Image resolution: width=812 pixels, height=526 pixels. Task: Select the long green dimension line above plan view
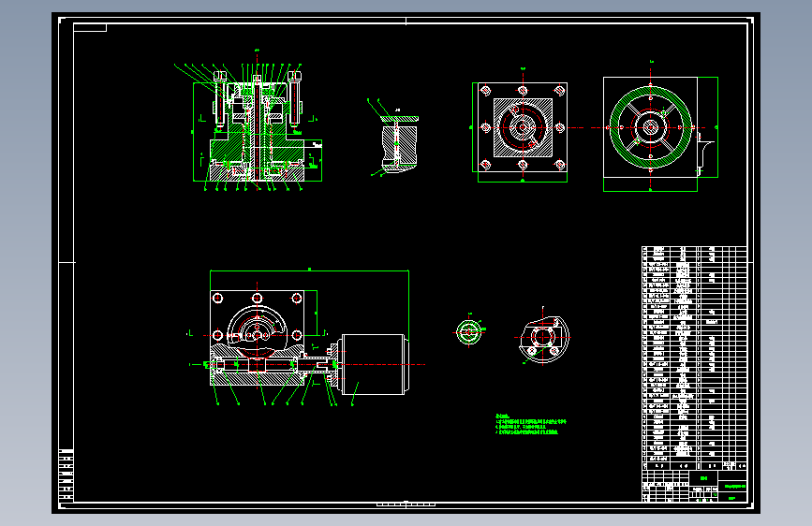(x=309, y=270)
